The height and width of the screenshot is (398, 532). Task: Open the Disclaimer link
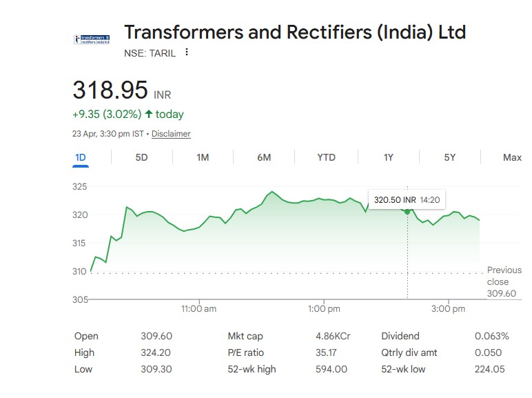(x=171, y=134)
